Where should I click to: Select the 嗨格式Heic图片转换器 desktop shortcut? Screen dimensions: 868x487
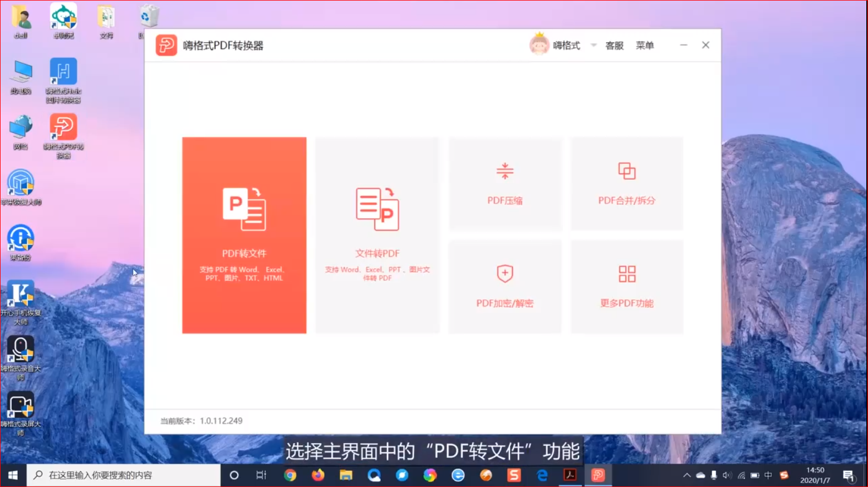click(x=63, y=80)
